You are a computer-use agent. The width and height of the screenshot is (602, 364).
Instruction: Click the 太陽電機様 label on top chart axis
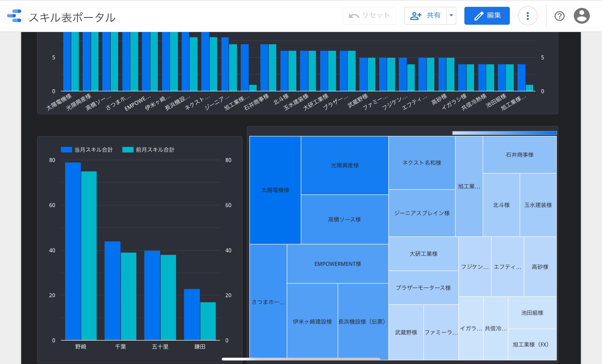59,102
